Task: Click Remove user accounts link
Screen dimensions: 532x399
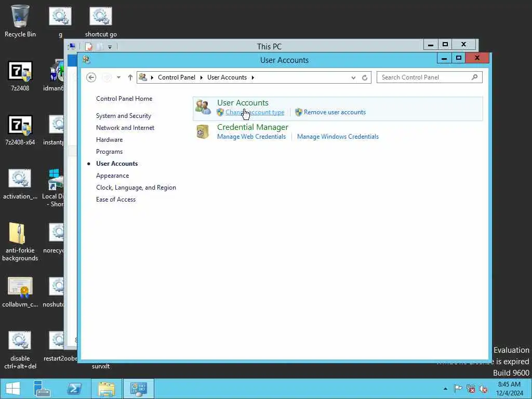Action: (x=335, y=112)
